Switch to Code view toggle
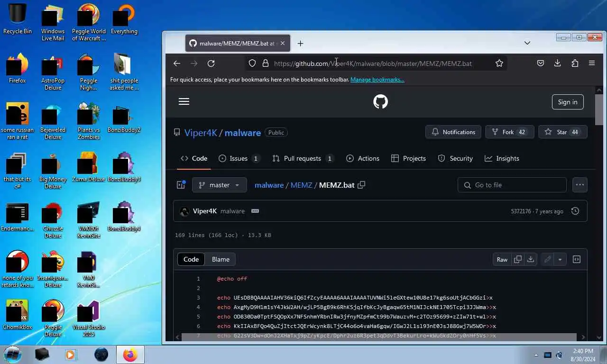The height and width of the screenshot is (364, 607). 191,259
